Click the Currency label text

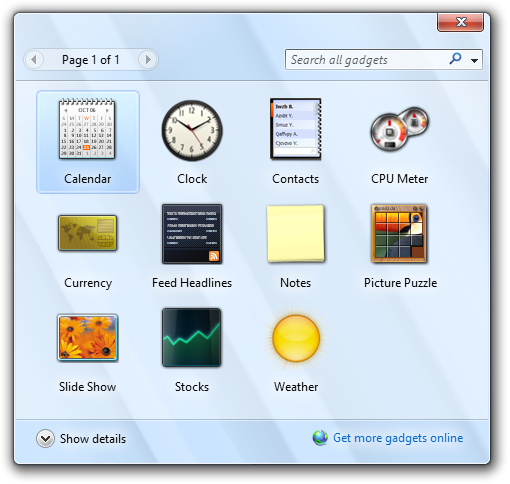coord(88,283)
